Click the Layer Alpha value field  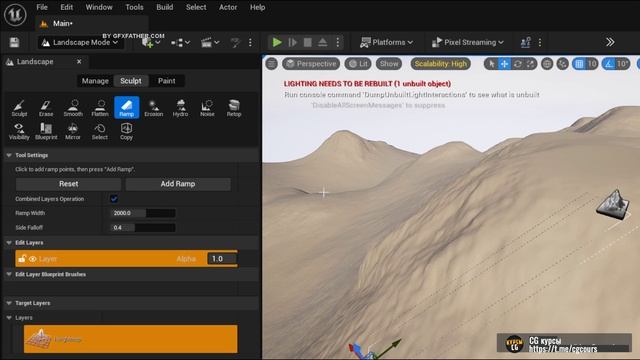222,259
